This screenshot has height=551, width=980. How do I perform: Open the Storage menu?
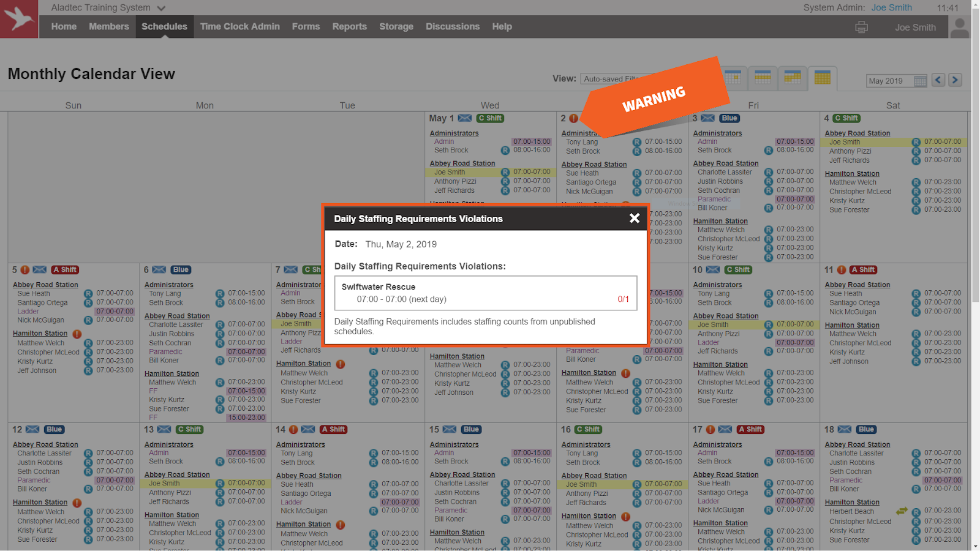click(396, 27)
